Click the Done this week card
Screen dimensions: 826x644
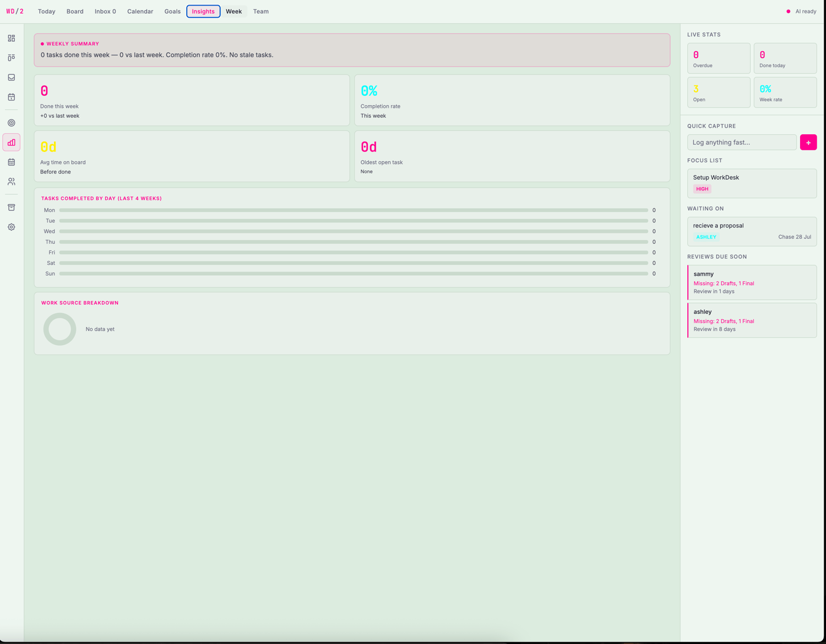(192, 100)
